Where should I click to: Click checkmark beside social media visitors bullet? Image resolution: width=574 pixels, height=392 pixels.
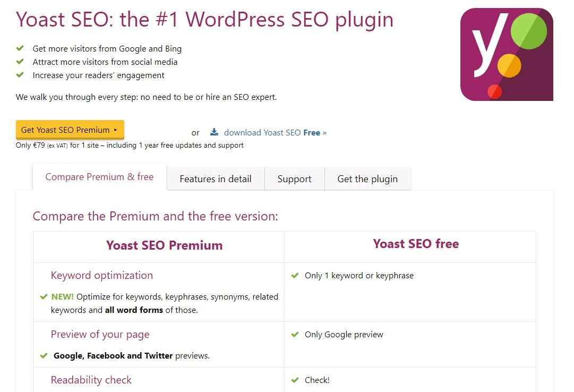pos(20,62)
